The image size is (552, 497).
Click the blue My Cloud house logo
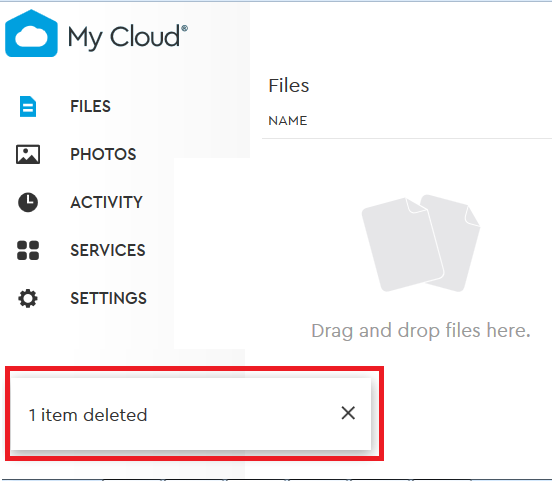pos(31,33)
